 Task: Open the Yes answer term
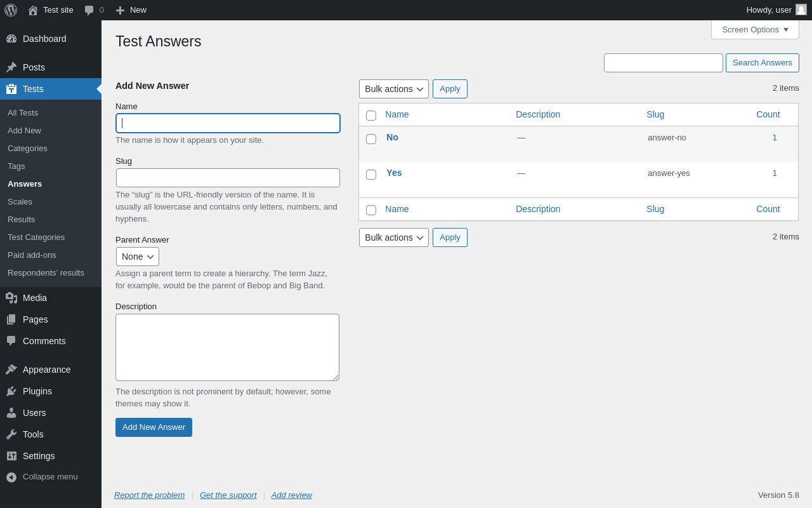pyautogui.click(x=394, y=173)
